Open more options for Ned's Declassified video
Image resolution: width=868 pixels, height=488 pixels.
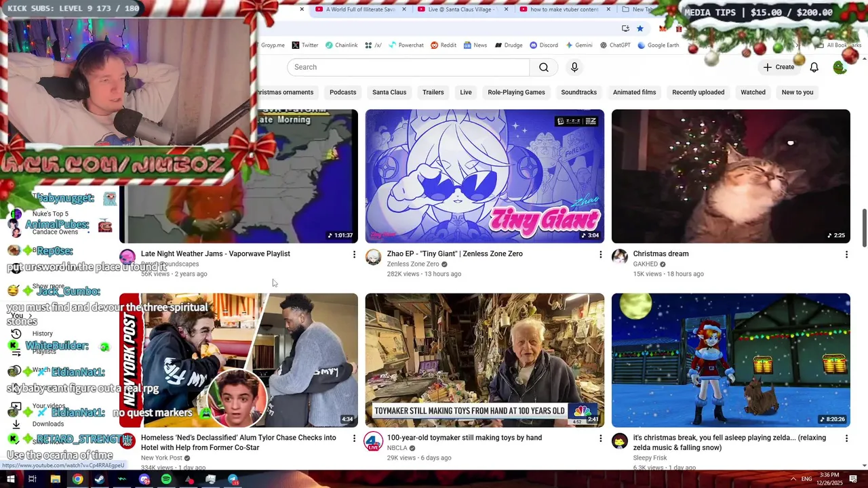point(354,439)
